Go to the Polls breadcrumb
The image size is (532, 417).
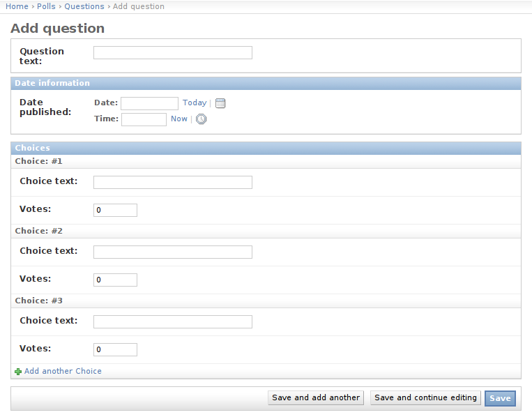pyautogui.click(x=46, y=6)
